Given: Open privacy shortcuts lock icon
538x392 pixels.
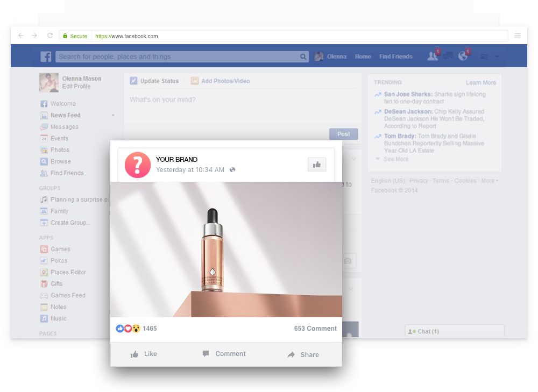Looking at the screenshot, I should click(x=484, y=56).
